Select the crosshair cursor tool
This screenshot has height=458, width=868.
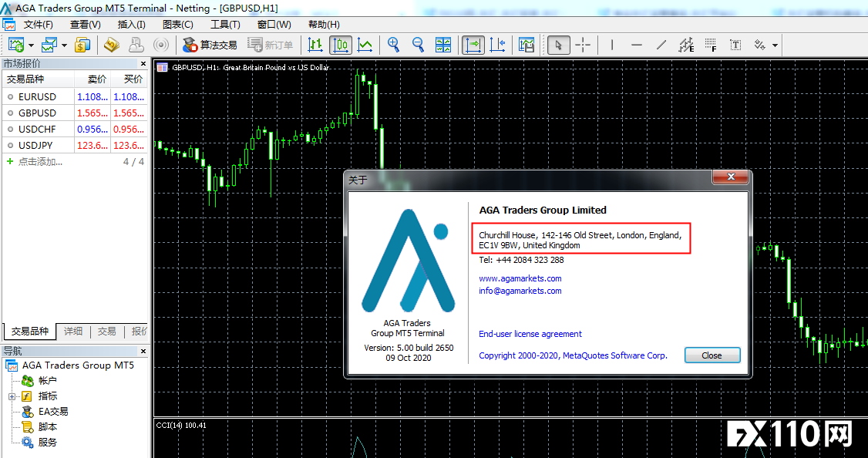pyautogui.click(x=583, y=45)
